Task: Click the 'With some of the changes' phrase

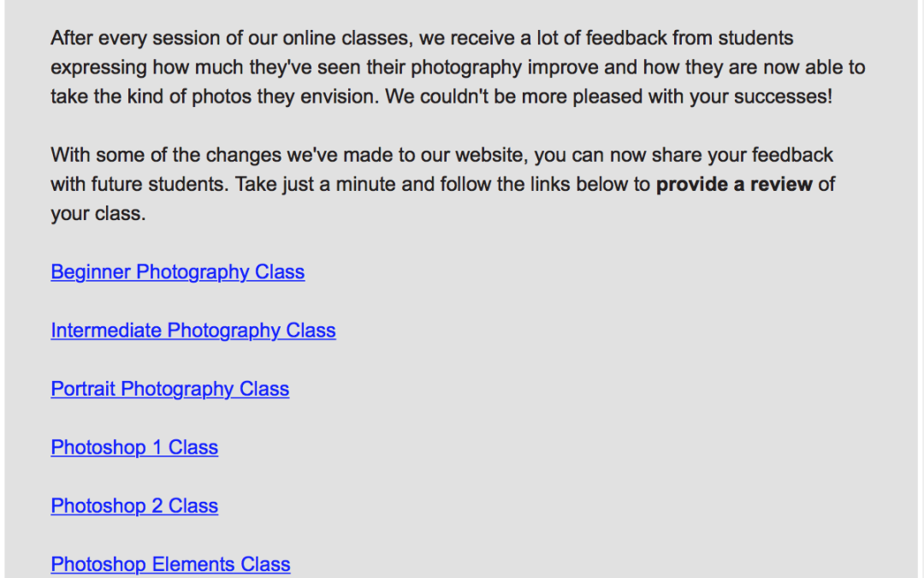Action: (166, 154)
